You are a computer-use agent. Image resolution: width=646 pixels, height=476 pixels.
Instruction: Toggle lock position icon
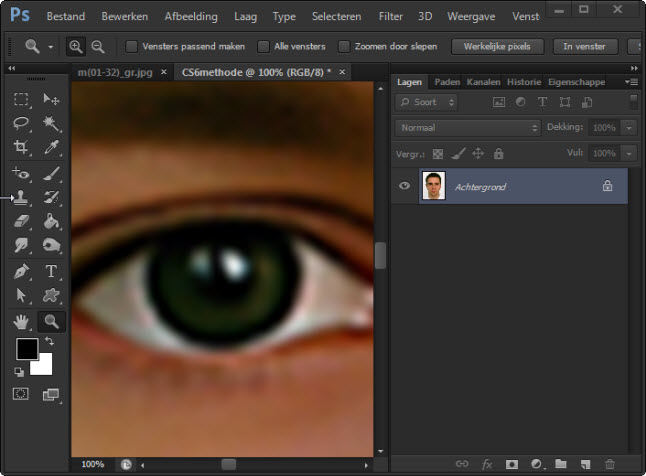478,154
